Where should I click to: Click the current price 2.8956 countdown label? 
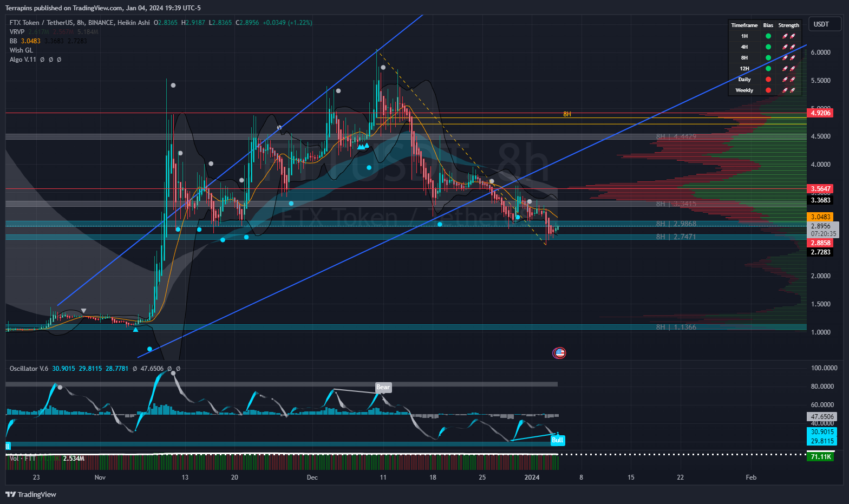tap(823, 230)
